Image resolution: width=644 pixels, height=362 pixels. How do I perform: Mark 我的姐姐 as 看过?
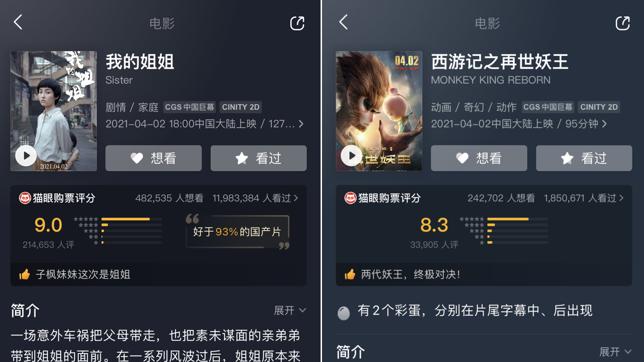tap(259, 158)
